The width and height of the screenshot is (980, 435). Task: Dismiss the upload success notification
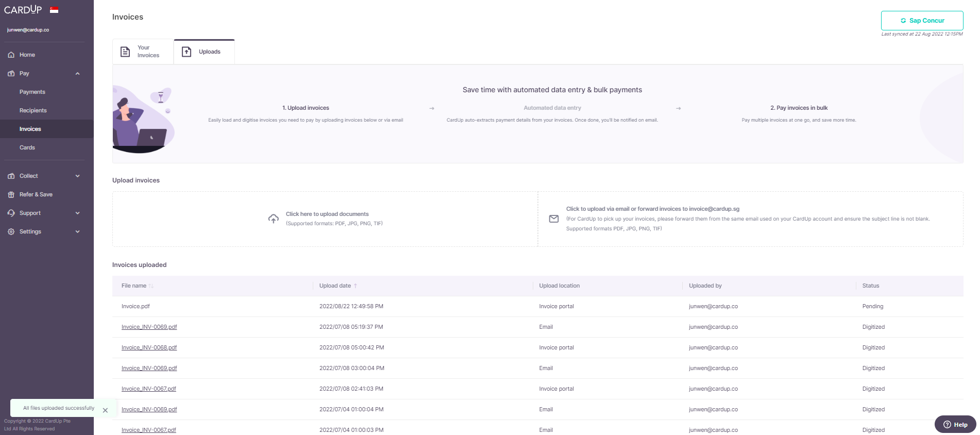point(105,410)
